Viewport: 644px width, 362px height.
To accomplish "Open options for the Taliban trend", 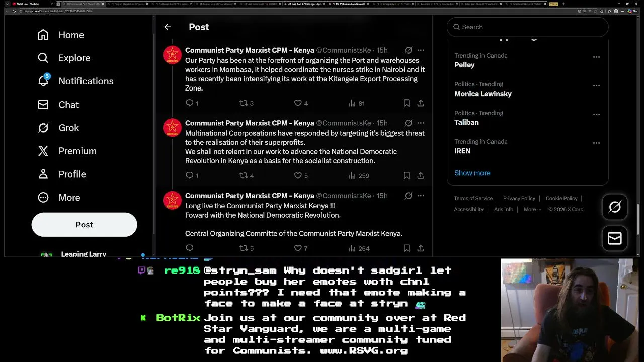I will coord(596,114).
